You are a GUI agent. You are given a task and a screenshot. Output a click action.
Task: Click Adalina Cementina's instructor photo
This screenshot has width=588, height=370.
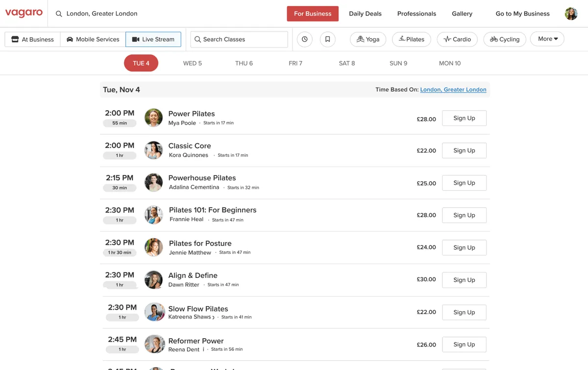(153, 182)
